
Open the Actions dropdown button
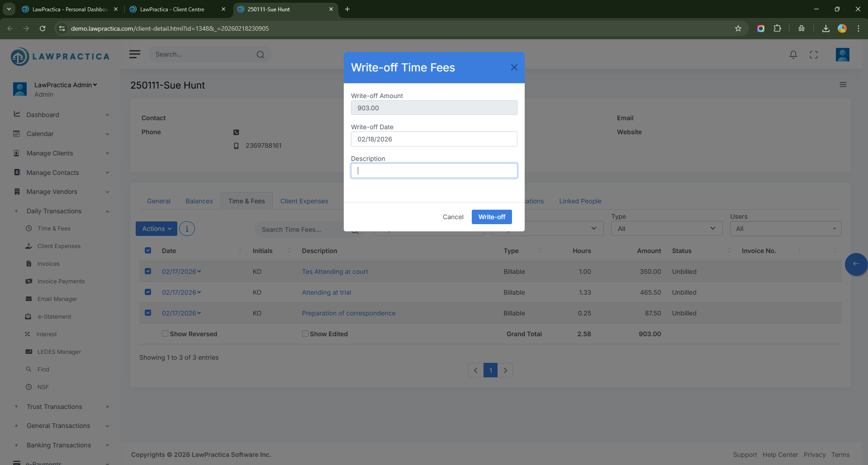coord(157,229)
